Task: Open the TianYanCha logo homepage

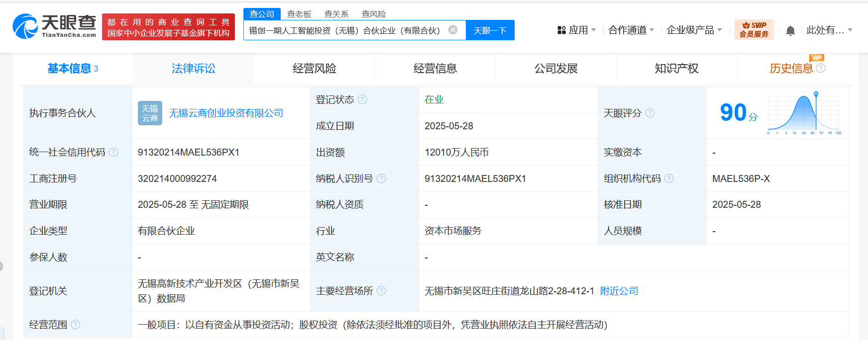Action: tap(54, 26)
